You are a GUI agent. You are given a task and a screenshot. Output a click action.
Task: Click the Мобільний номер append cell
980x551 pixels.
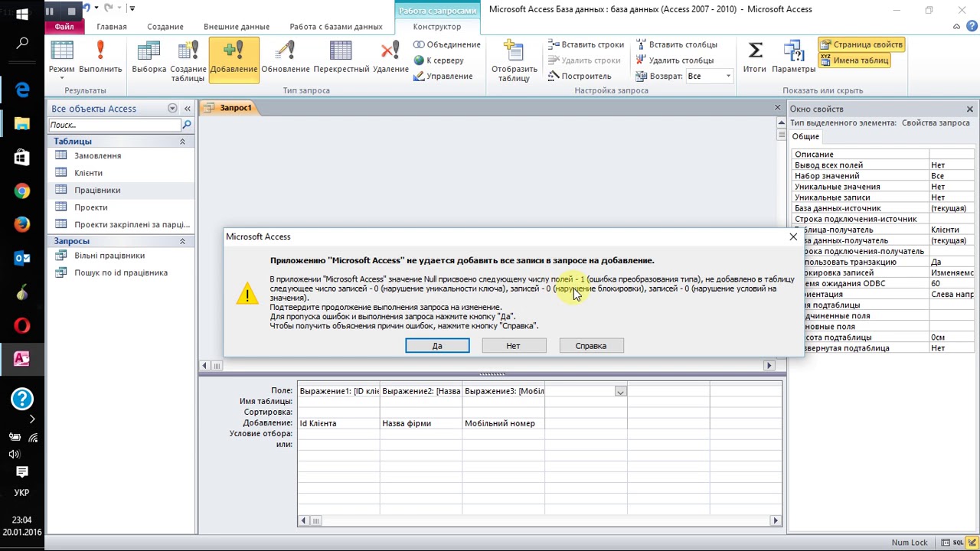[x=504, y=423]
